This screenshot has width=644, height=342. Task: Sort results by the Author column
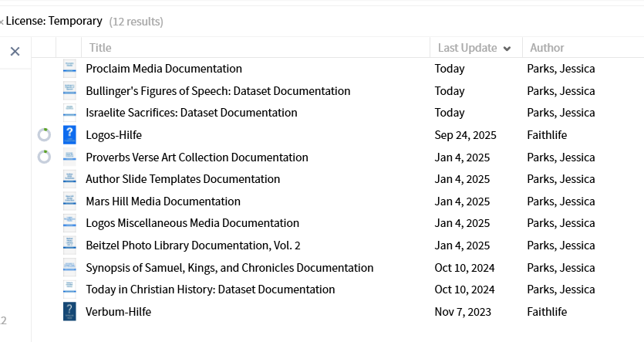[547, 48]
